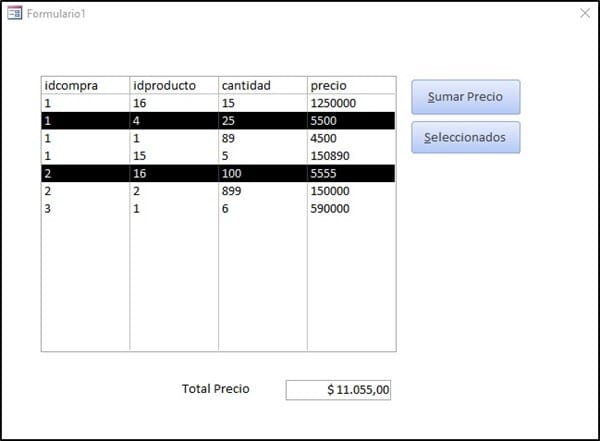Click the cantidad column header

tap(262, 85)
